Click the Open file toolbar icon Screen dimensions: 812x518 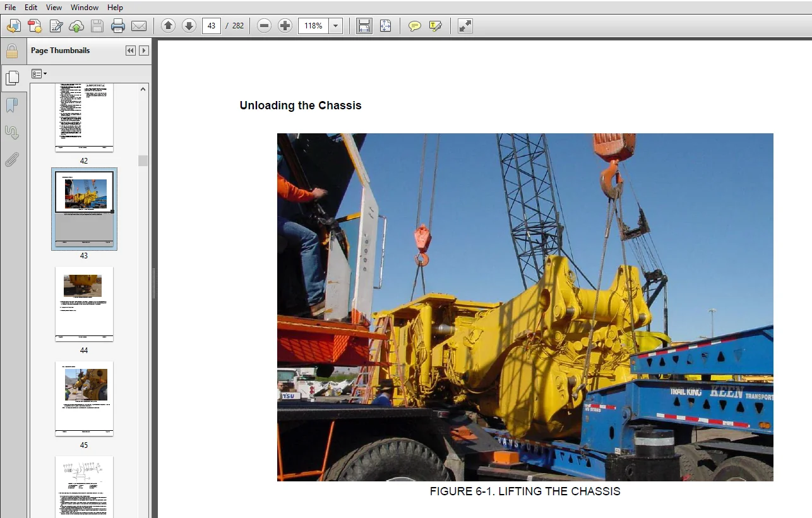click(14, 26)
